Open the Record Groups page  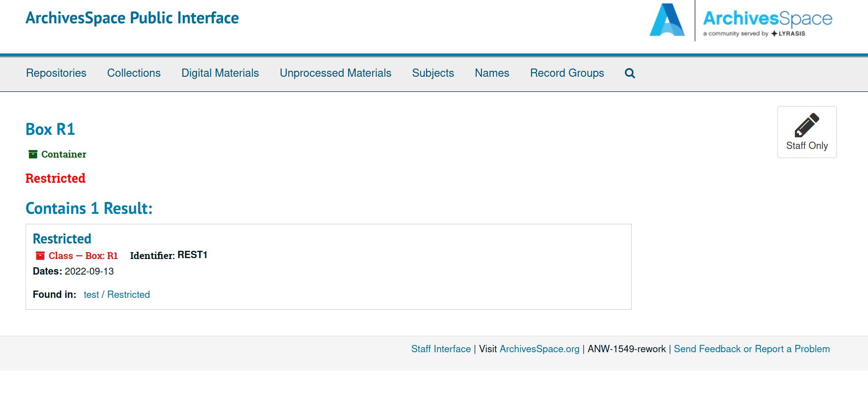tap(567, 73)
